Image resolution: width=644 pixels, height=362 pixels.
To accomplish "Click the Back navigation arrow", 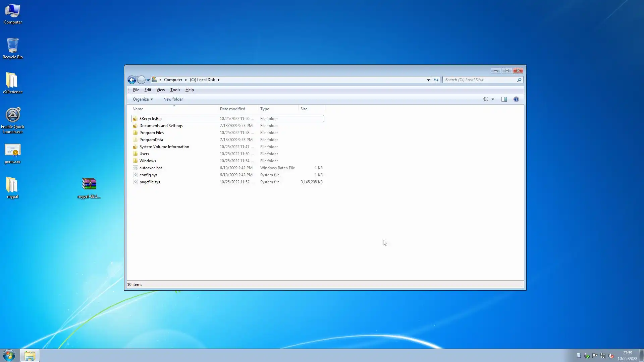I will (x=132, y=80).
